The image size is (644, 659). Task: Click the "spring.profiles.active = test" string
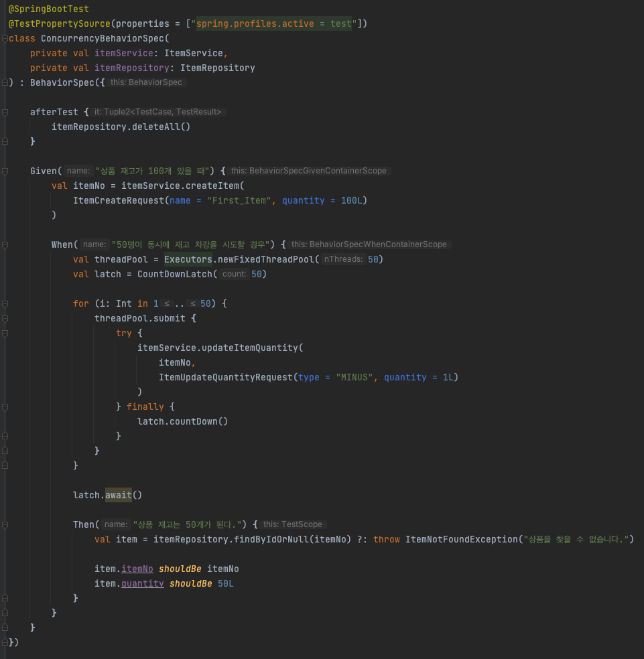point(274,23)
